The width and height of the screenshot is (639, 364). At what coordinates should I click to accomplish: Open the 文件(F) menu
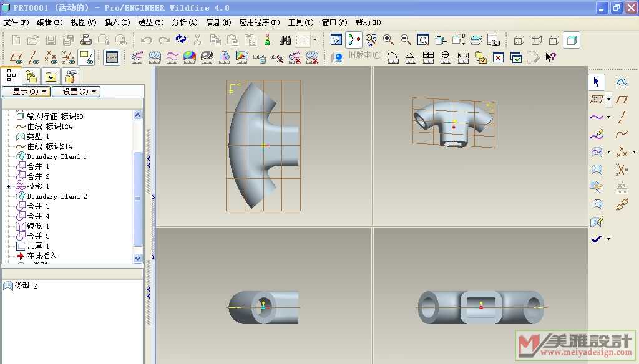pos(16,22)
